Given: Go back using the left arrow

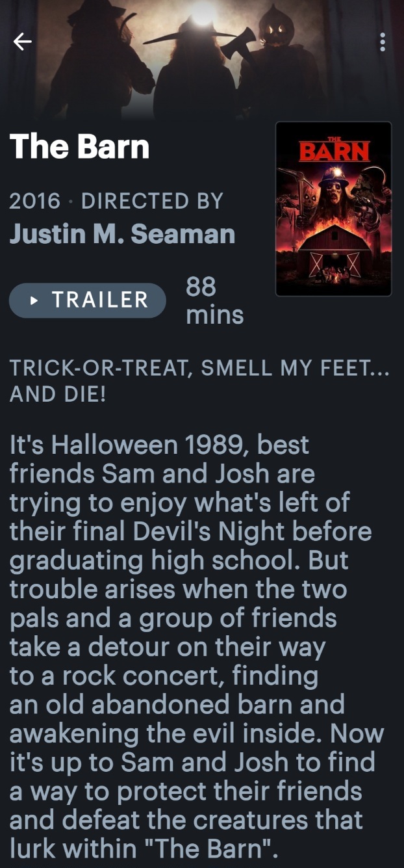Looking at the screenshot, I should 22,42.
